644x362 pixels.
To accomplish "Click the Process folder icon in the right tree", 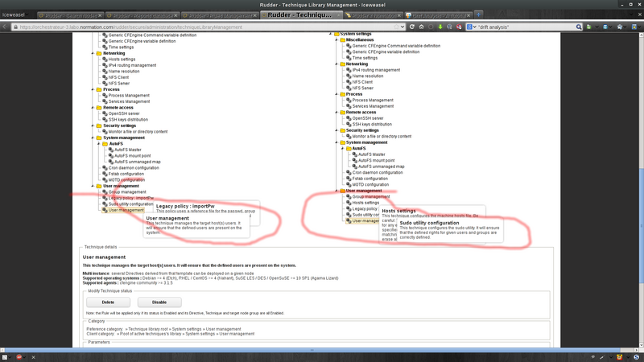I will click(342, 94).
